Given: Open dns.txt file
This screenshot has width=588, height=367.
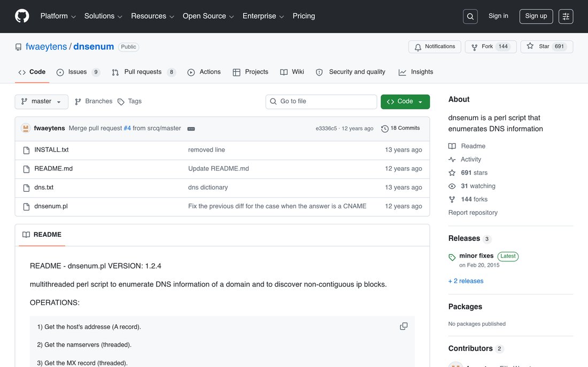Looking at the screenshot, I should pyautogui.click(x=44, y=188).
